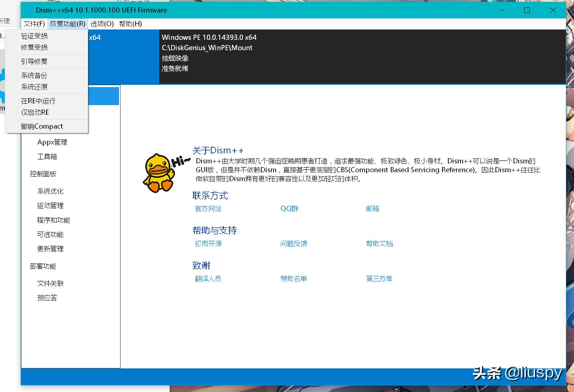Viewport: 574px width, 392px height.
Task: Select 系统备份 from the recovery menu
Action: (x=34, y=75)
